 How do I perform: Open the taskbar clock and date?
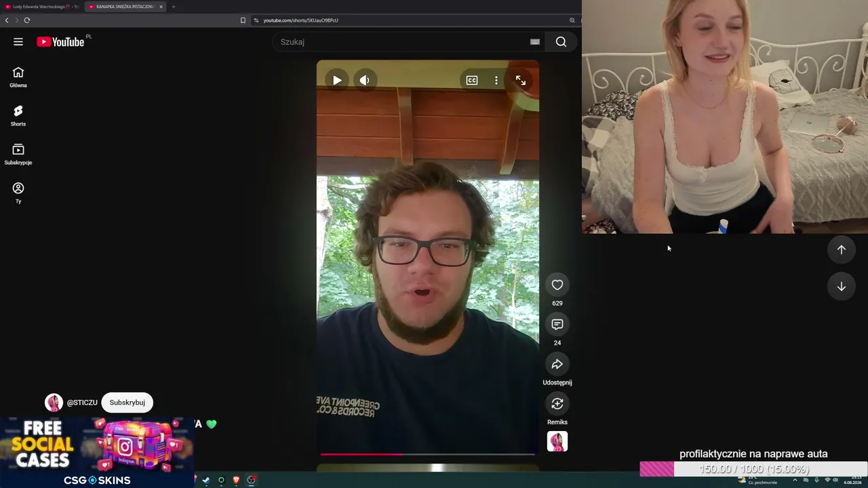852,481
